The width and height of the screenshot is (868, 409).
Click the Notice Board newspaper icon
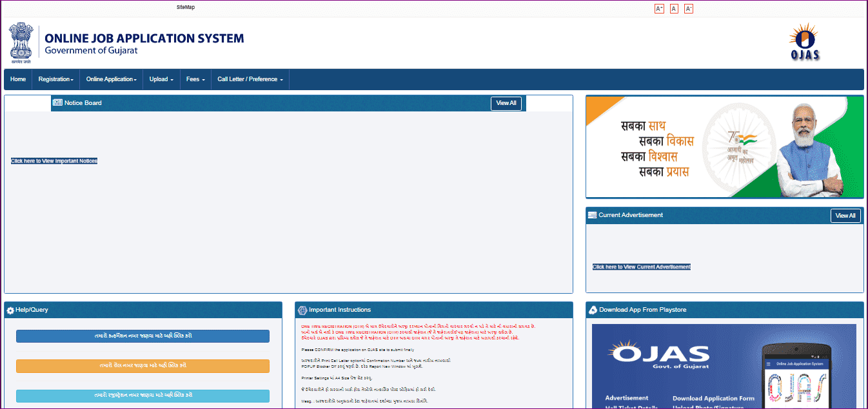57,103
